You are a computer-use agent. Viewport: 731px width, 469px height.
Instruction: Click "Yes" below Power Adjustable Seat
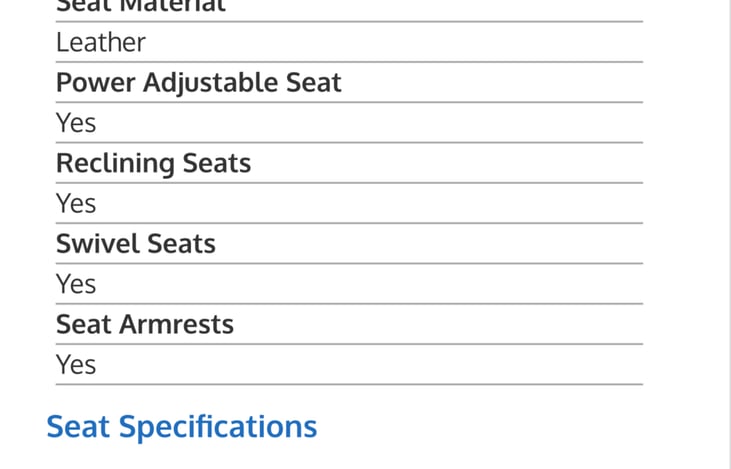pos(76,123)
